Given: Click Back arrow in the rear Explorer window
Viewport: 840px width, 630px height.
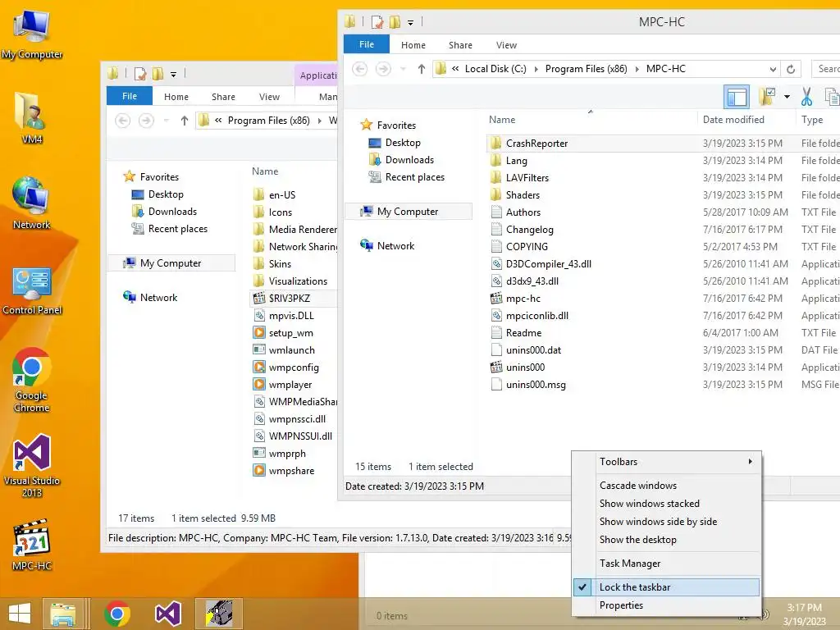Looking at the screenshot, I should pyautogui.click(x=123, y=121).
